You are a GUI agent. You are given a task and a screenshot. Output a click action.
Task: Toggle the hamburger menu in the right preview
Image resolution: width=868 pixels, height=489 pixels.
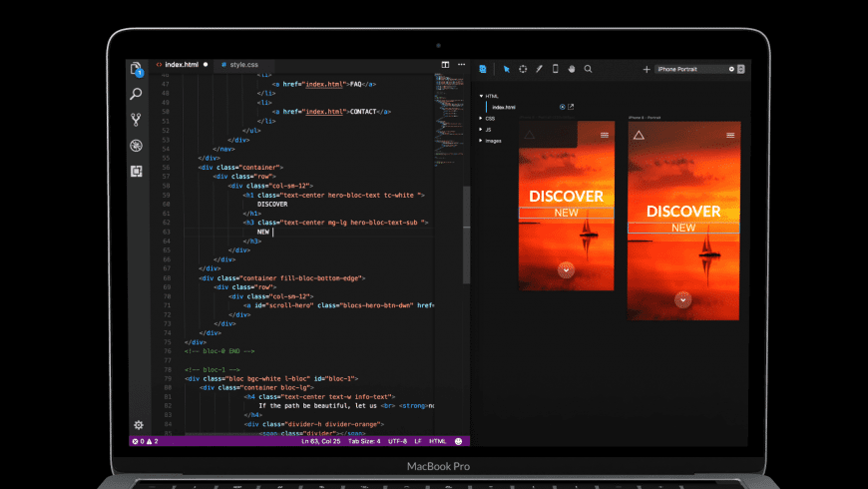pyautogui.click(x=730, y=134)
